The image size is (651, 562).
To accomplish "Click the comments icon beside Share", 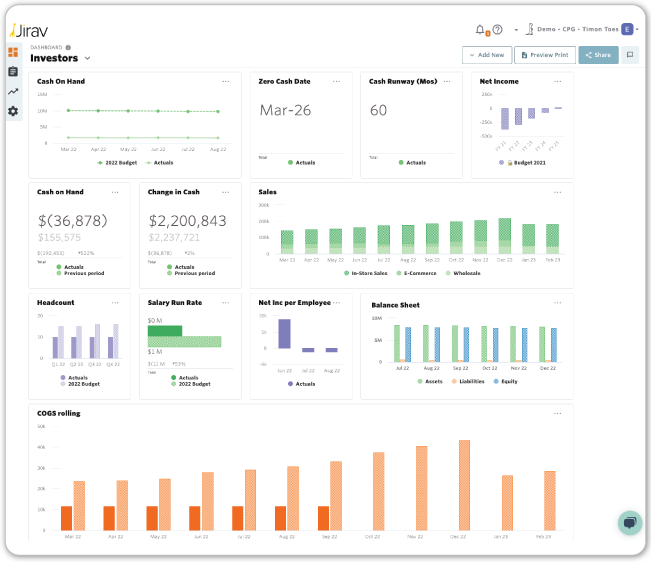I will [x=631, y=55].
